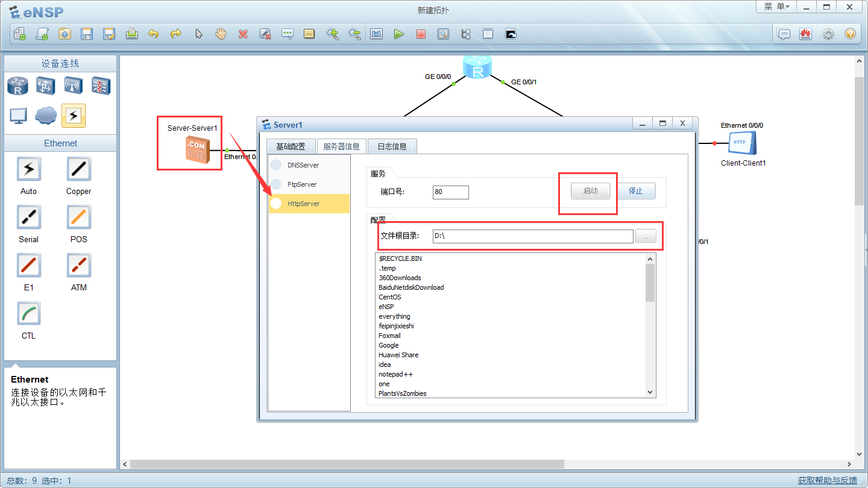The width and height of the screenshot is (868, 488).
Task: Select the CTL cable type
Action: click(x=28, y=314)
